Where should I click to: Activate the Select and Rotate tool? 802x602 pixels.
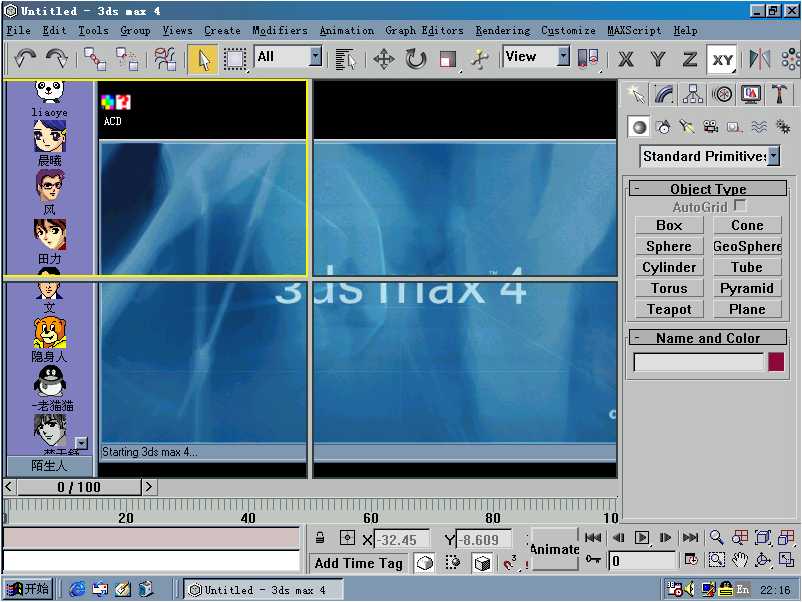coord(416,59)
